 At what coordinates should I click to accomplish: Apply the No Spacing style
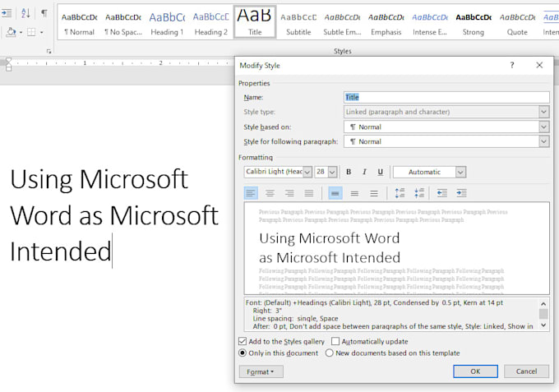click(123, 24)
